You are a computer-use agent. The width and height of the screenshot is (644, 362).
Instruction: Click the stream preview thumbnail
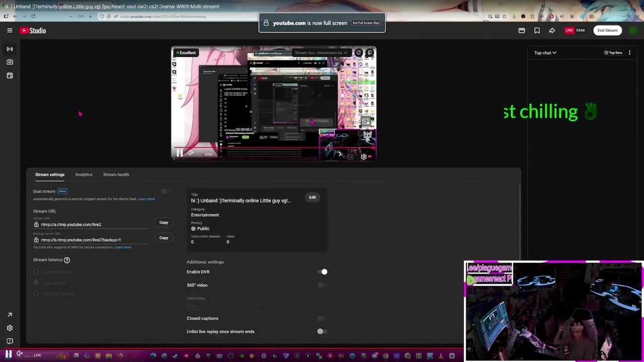coord(274,103)
